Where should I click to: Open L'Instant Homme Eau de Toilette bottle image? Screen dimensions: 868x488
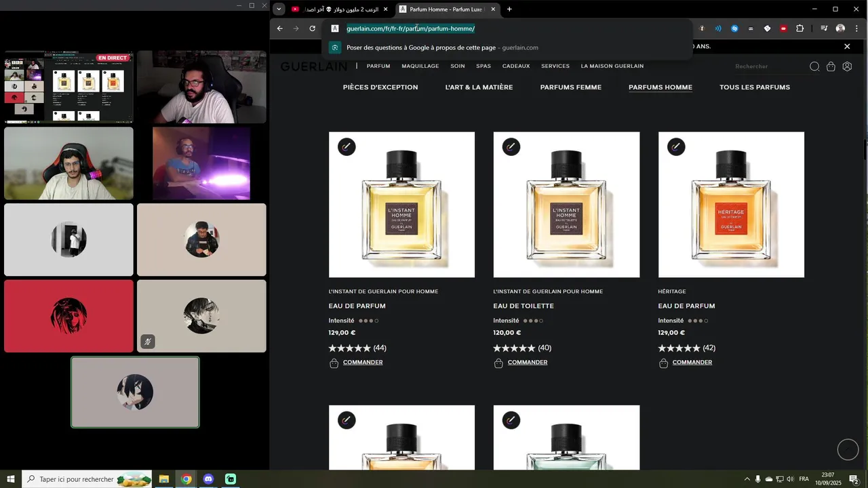click(x=566, y=205)
